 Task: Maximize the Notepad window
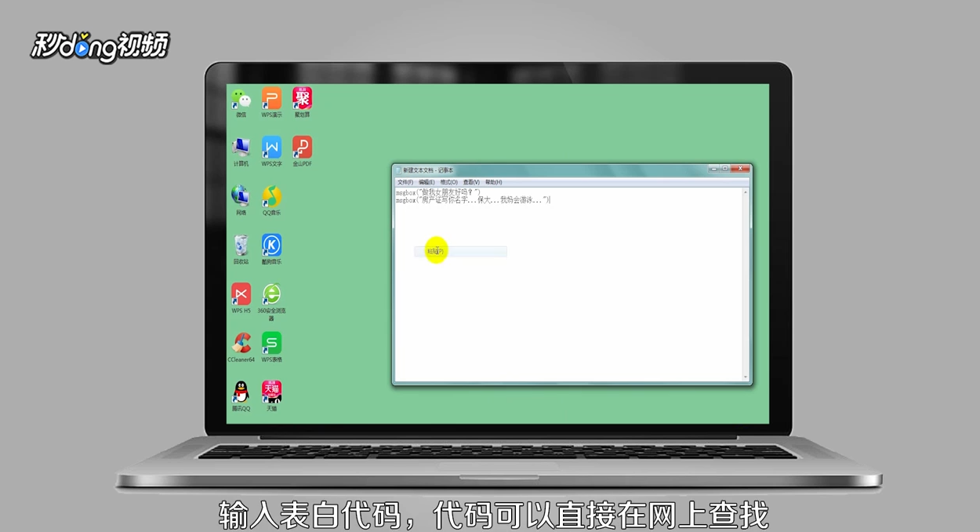[724, 169]
